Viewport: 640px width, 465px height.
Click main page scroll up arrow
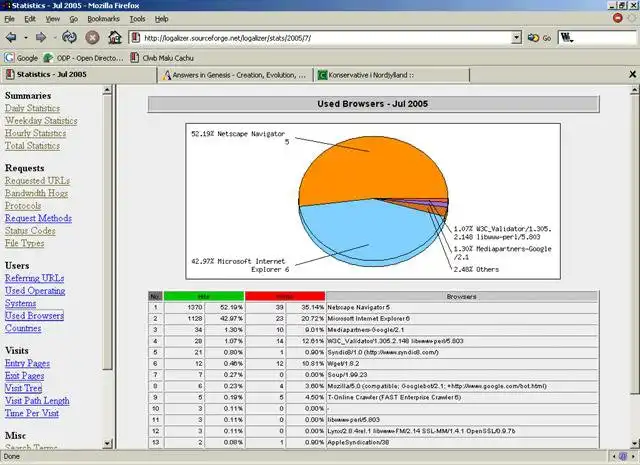coord(635,90)
